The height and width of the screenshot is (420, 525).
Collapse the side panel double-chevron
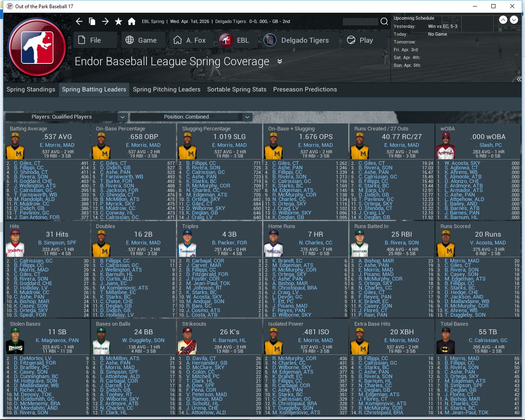[x=519, y=79]
